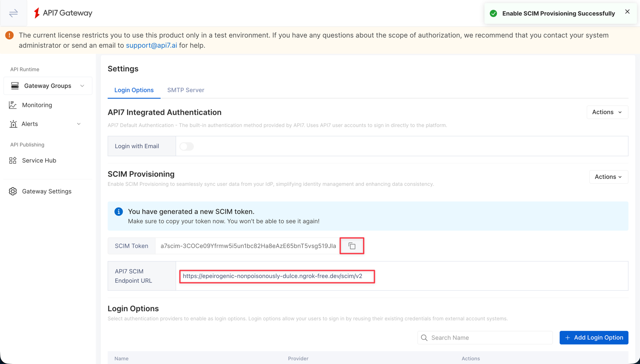Open the API7 Integrated Authentication Actions dropdown
The image size is (640, 364).
pos(607,112)
